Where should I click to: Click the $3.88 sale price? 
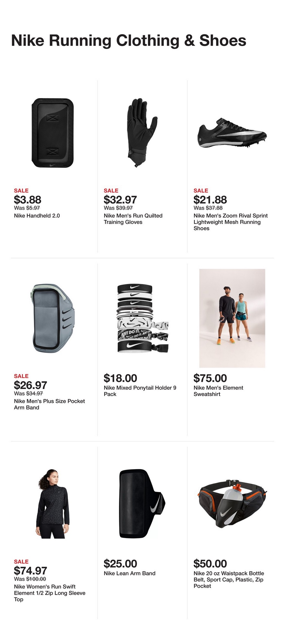28,200
